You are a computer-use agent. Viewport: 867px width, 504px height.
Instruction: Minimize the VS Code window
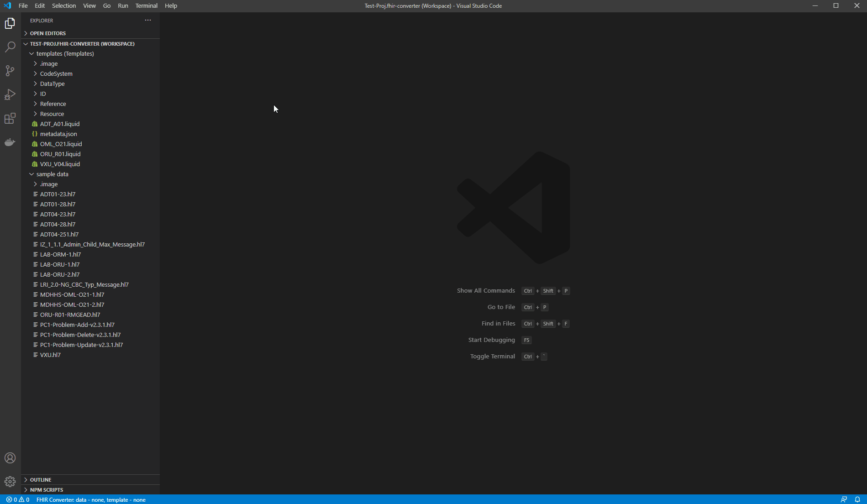(x=815, y=5)
